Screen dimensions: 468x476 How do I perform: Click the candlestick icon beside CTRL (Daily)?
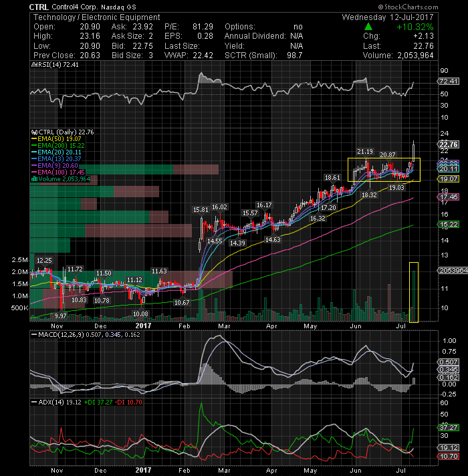34,132
